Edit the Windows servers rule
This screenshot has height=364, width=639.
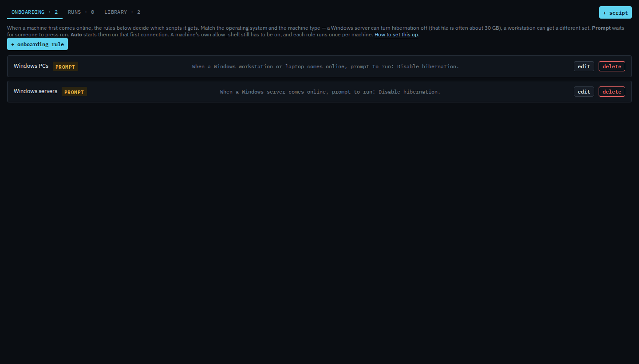point(584,92)
